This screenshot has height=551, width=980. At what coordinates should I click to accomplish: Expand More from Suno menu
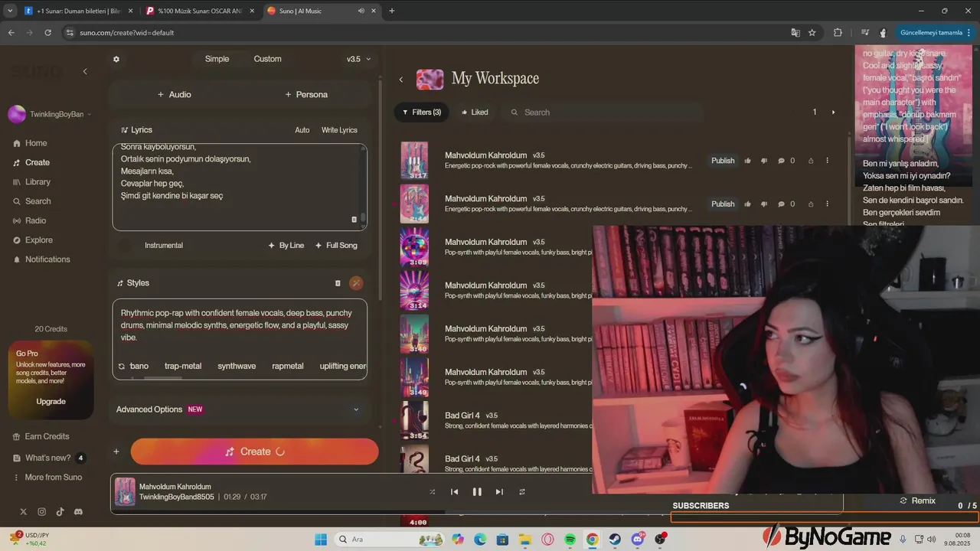tap(48, 478)
